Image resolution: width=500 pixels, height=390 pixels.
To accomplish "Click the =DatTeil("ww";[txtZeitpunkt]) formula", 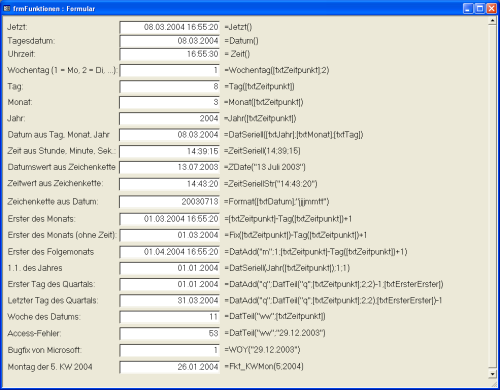I will pos(275,317).
